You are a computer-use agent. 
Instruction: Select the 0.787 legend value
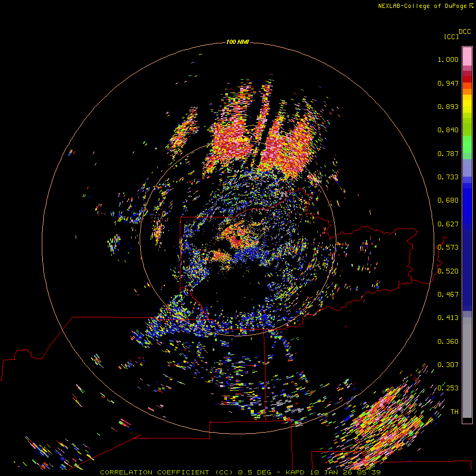pyautogui.click(x=448, y=153)
